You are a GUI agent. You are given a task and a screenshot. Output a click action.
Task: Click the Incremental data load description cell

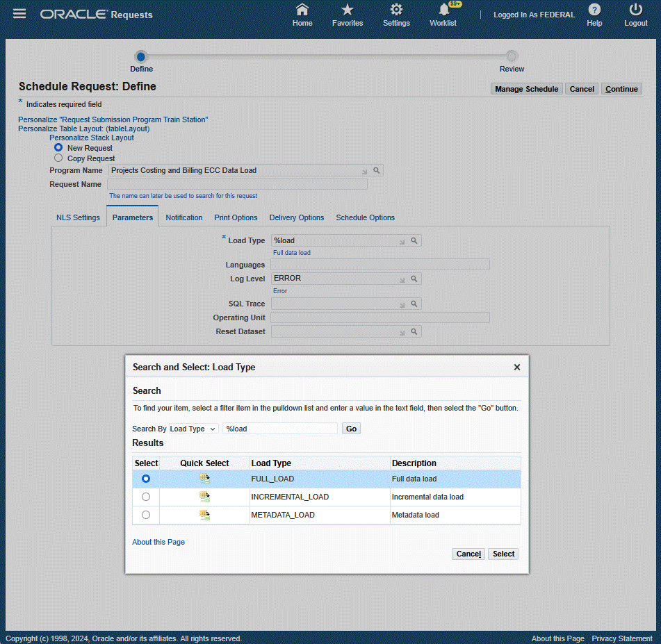coord(455,497)
